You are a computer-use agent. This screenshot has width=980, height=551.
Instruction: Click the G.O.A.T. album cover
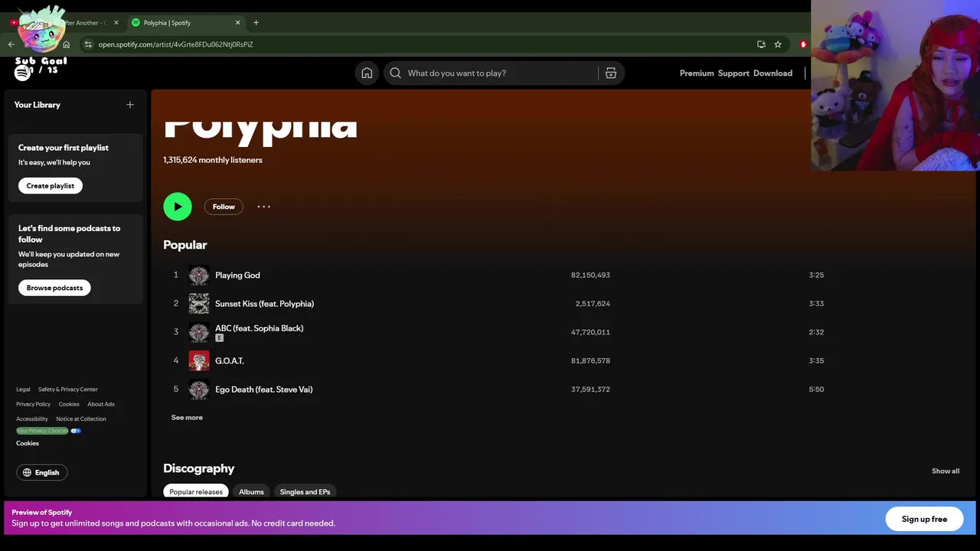(x=199, y=360)
